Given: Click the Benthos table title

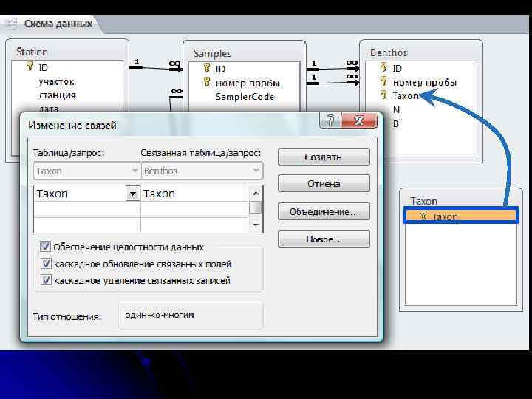Looking at the screenshot, I should click(389, 52).
